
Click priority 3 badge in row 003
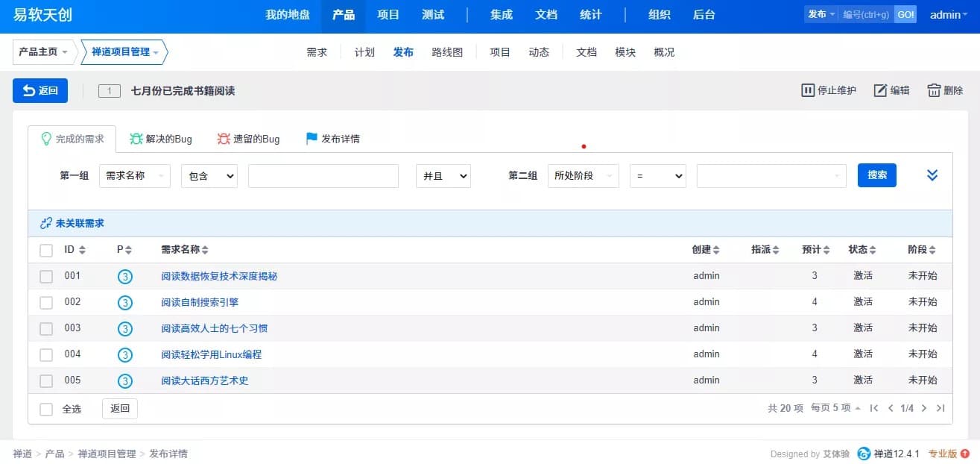(125, 328)
